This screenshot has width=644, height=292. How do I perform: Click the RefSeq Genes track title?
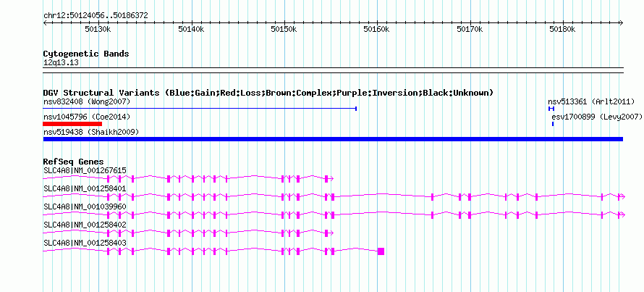[x=74, y=162]
